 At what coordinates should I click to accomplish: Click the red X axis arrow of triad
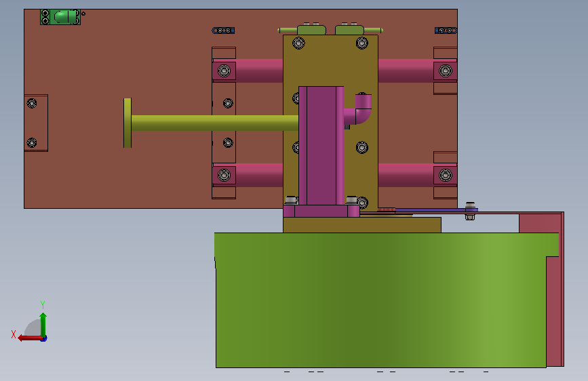tap(30, 338)
